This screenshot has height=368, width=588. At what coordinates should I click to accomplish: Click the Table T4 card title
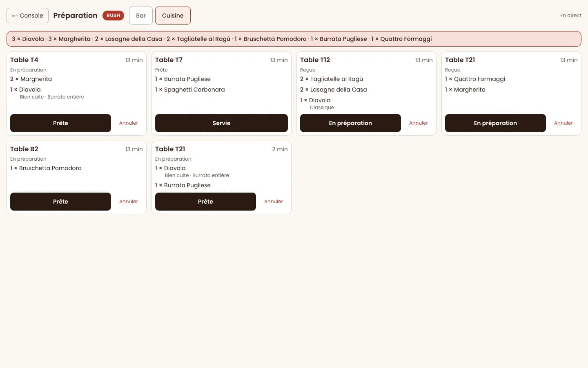pyautogui.click(x=24, y=60)
